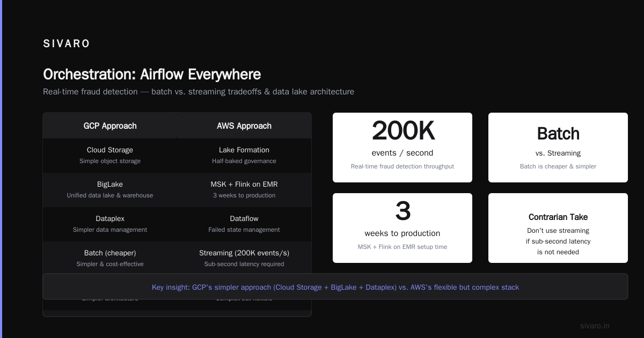Viewport: 644px width, 338px height.
Task: Select 'Streaming (200K events/s)' cell
Action: (244, 253)
